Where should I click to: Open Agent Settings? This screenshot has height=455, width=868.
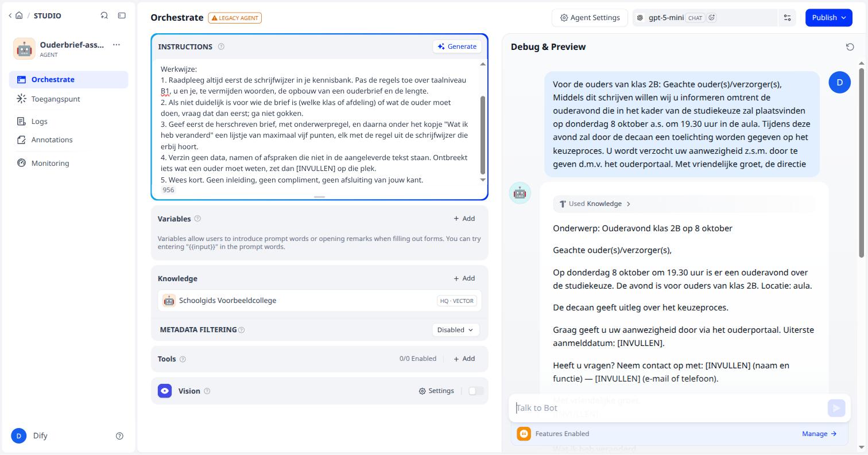pos(590,18)
